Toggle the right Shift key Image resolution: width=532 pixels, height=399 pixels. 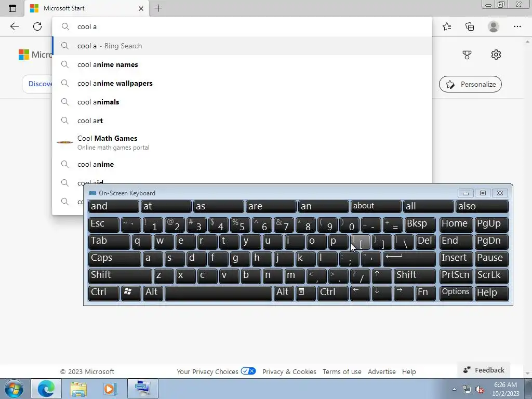tap(415, 275)
